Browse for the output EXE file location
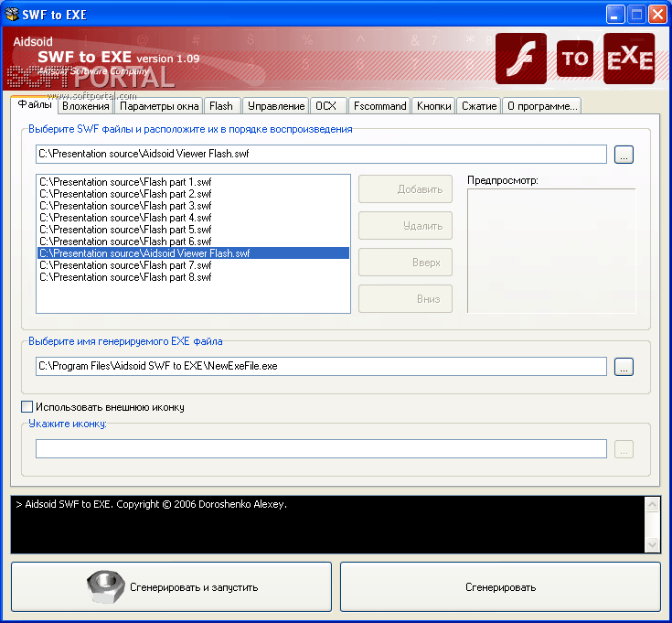The width and height of the screenshot is (672, 623). [624, 367]
